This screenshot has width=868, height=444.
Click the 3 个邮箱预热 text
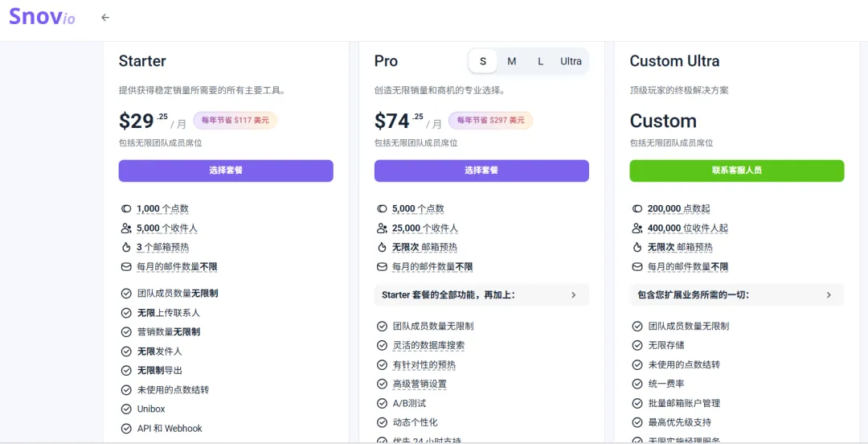[x=162, y=247]
